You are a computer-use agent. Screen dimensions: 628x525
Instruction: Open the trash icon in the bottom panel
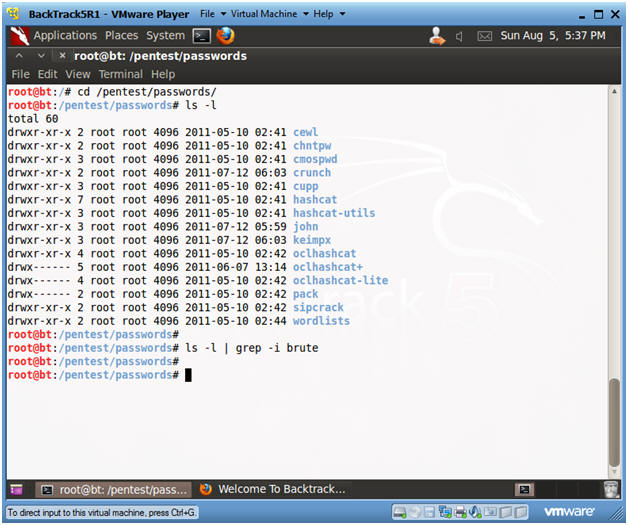coord(611,489)
